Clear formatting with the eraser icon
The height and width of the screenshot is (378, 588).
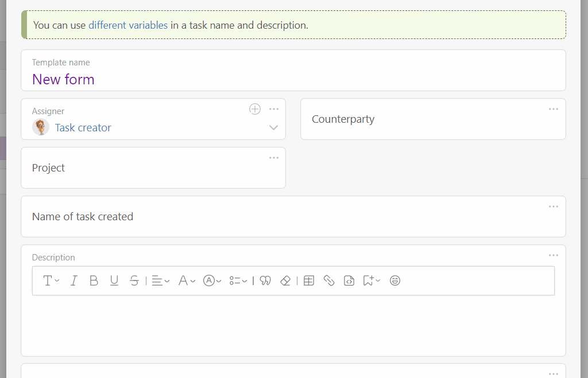[285, 280]
